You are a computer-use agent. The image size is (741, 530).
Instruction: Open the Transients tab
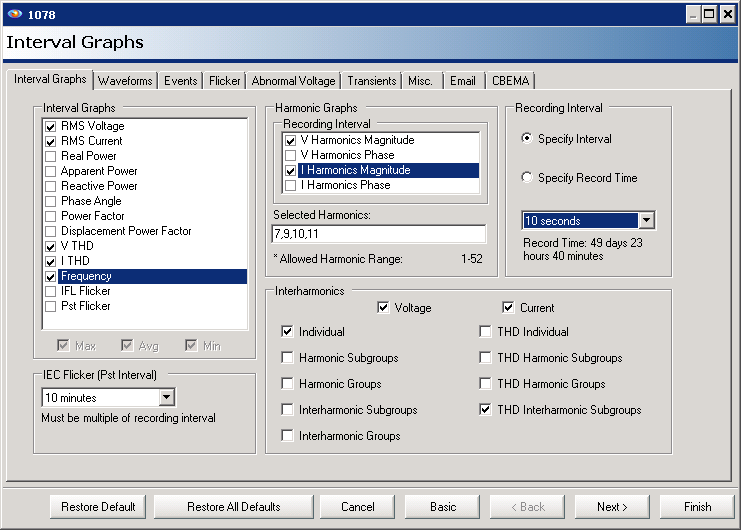coord(372,81)
